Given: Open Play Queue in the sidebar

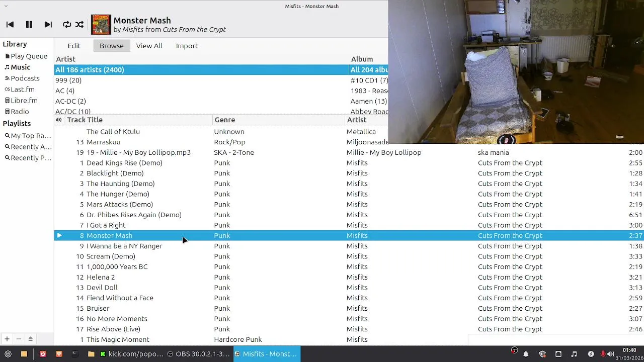Looking at the screenshot, I should click(x=26, y=56).
